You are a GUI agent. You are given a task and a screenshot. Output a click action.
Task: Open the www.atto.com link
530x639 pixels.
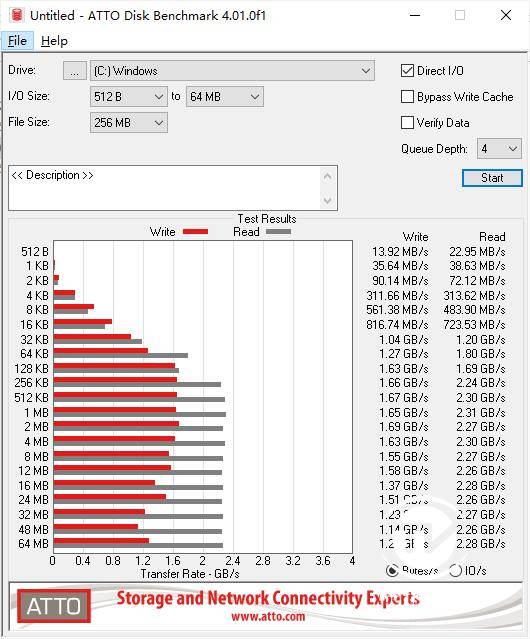[x=268, y=616]
